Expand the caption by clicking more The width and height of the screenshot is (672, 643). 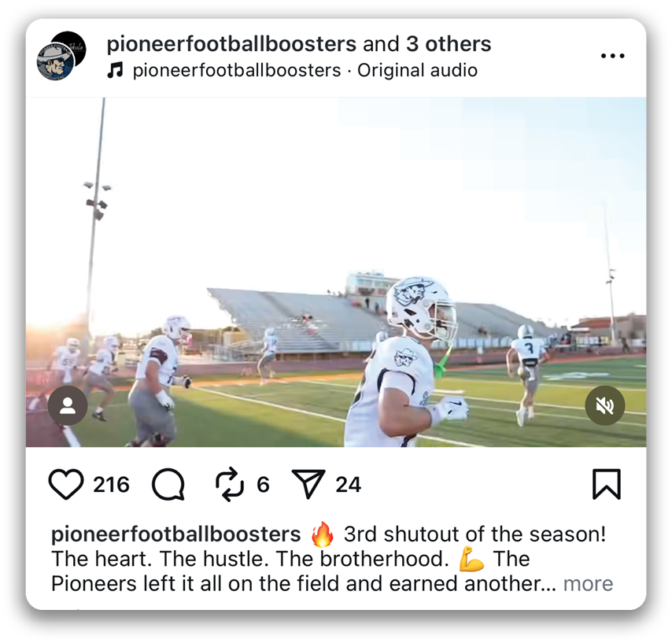tap(588, 584)
